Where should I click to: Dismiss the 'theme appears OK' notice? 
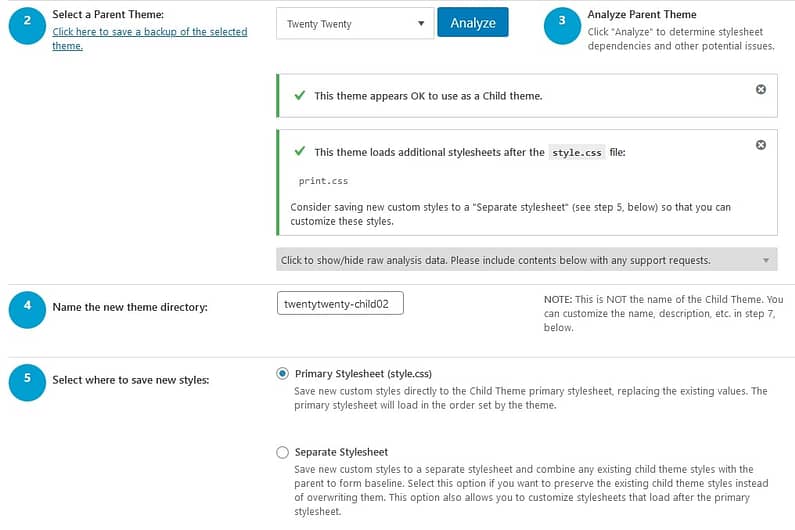tap(761, 89)
